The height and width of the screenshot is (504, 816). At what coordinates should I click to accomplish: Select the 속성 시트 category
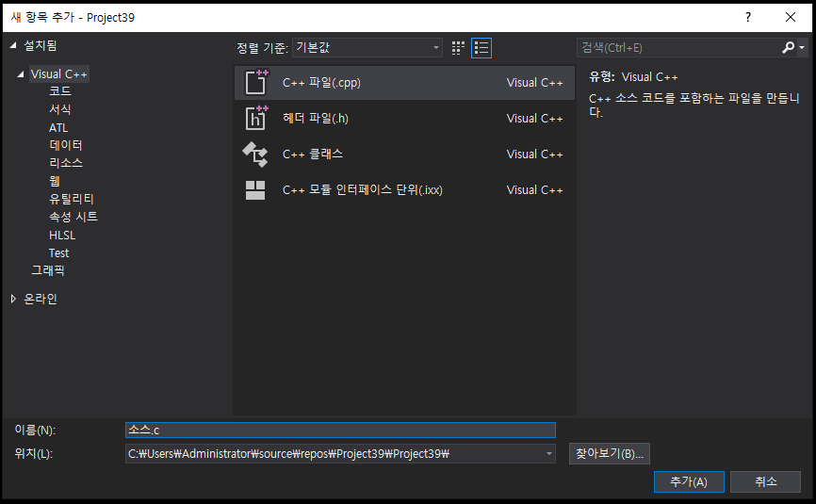73,217
